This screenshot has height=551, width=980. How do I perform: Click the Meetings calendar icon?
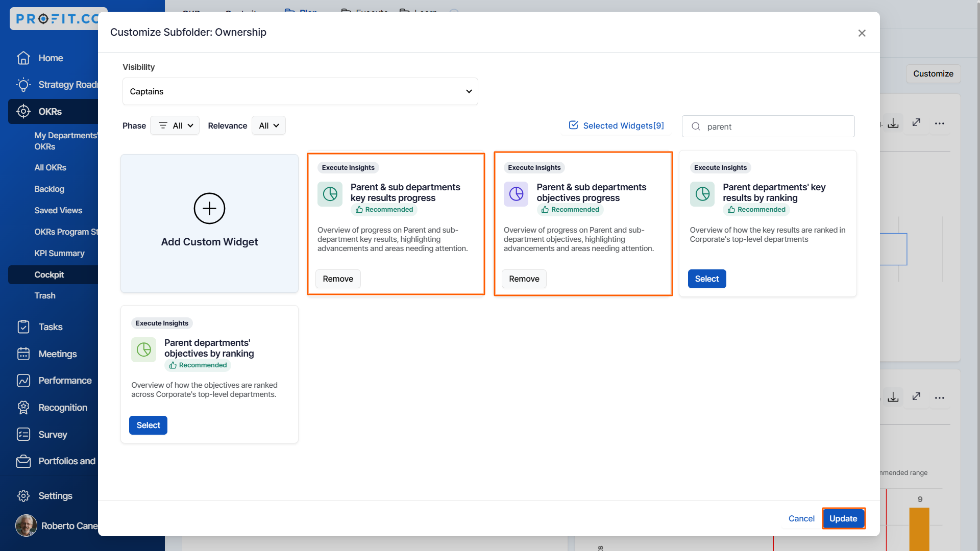tap(23, 354)
